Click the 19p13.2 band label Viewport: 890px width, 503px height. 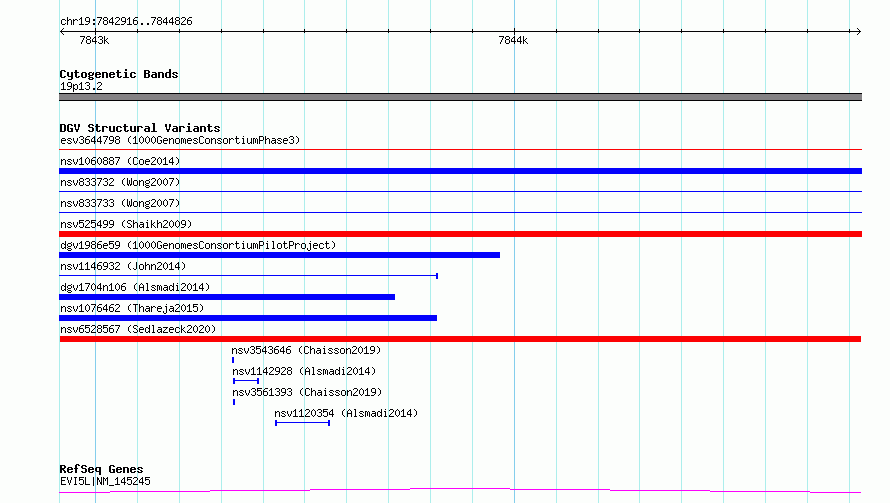pyautogui.click(x=81, y=86)
